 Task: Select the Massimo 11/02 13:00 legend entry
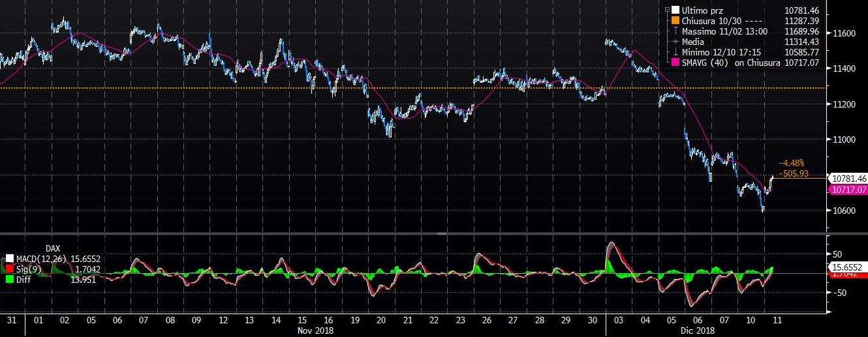(x=724, y=31)
